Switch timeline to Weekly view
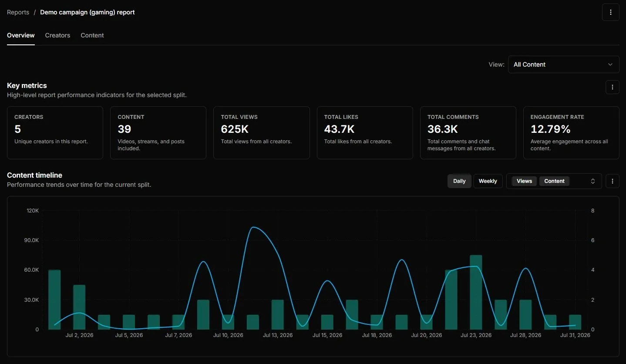Image resolution: width=626 pixels, height=364 pixels. click(488, 181)
